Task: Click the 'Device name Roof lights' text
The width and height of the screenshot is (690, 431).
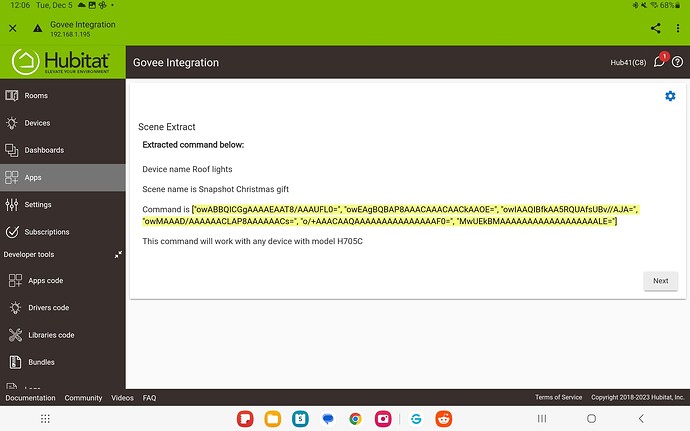Action: click(187, 169)
